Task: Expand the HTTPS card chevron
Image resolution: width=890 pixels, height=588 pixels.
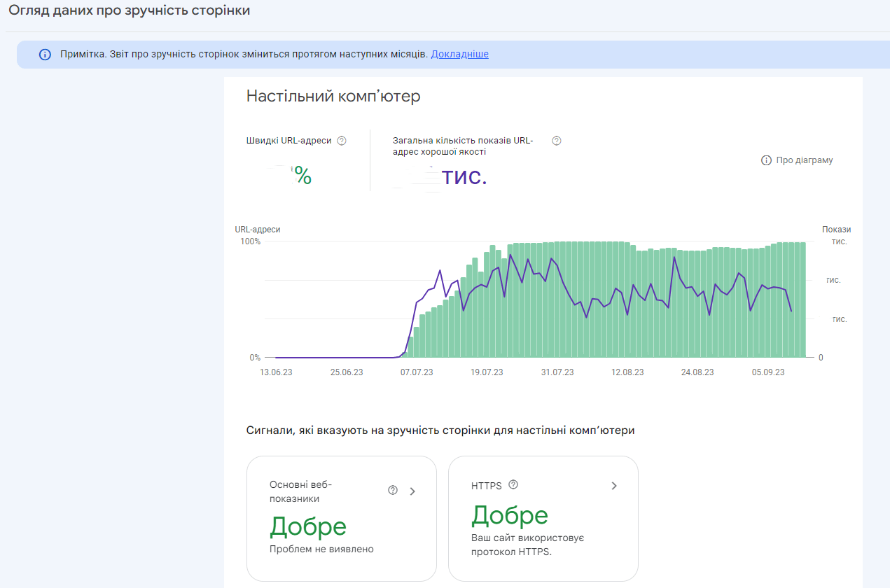Action: point(614,486)
